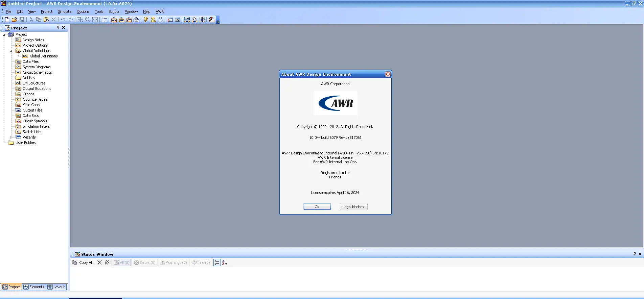Switch to the Elements tab

[x=34, y=287]
